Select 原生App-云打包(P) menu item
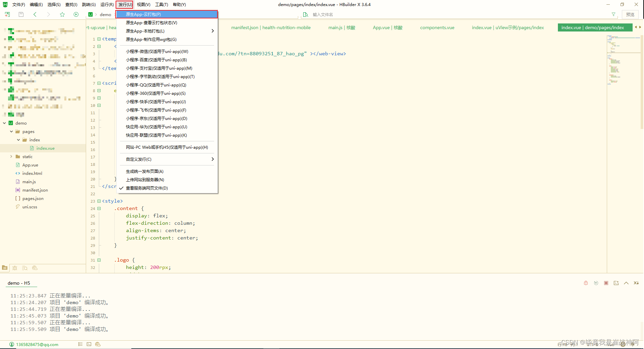644x349 pixels. point(167,14)
